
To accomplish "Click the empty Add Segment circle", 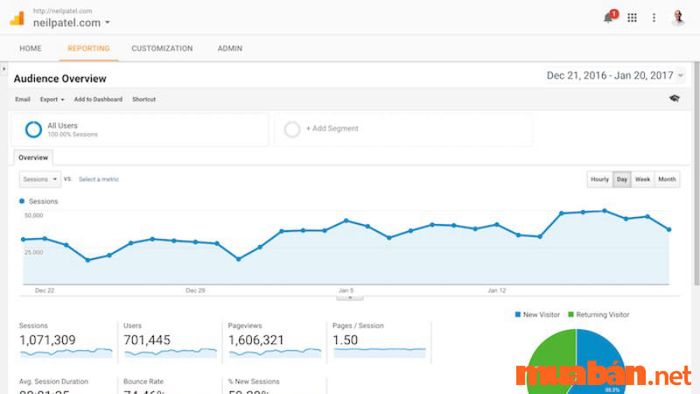I will click(292, 129).
